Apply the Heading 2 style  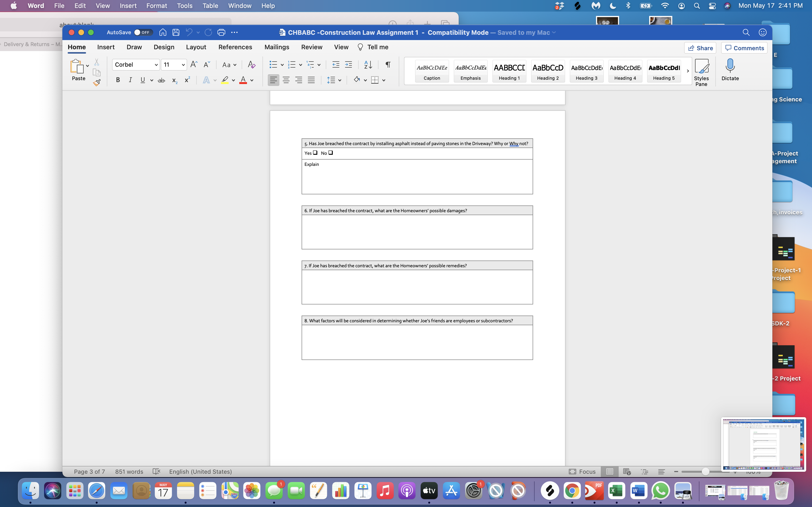pos(548,71)
